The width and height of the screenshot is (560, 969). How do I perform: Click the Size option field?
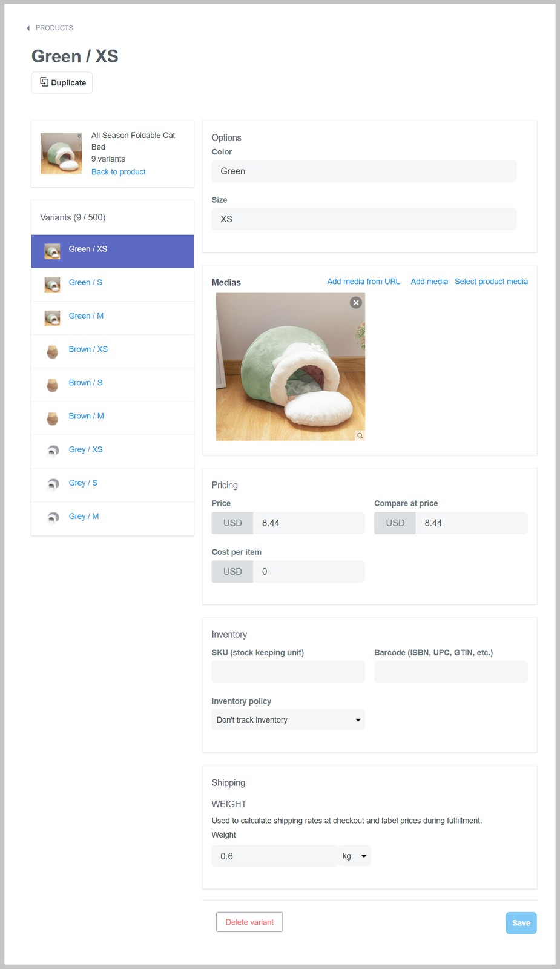point(364,219)
